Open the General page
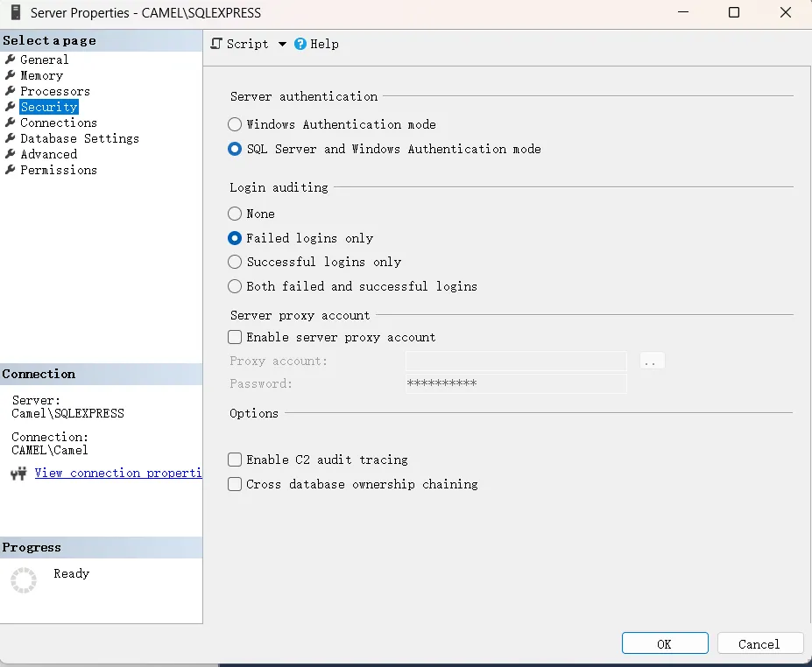 point(44,60)
